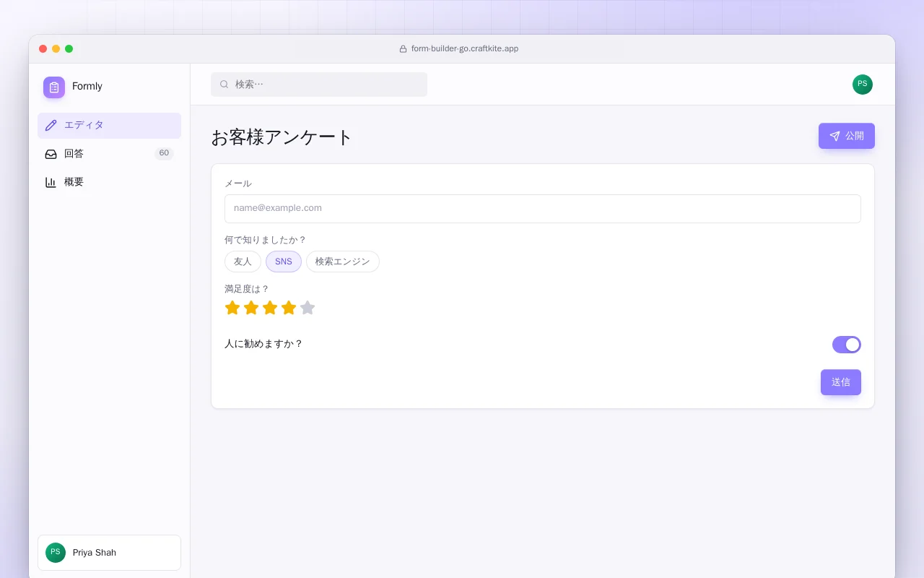Set satisfaction rating to four stars

(289, 308)
